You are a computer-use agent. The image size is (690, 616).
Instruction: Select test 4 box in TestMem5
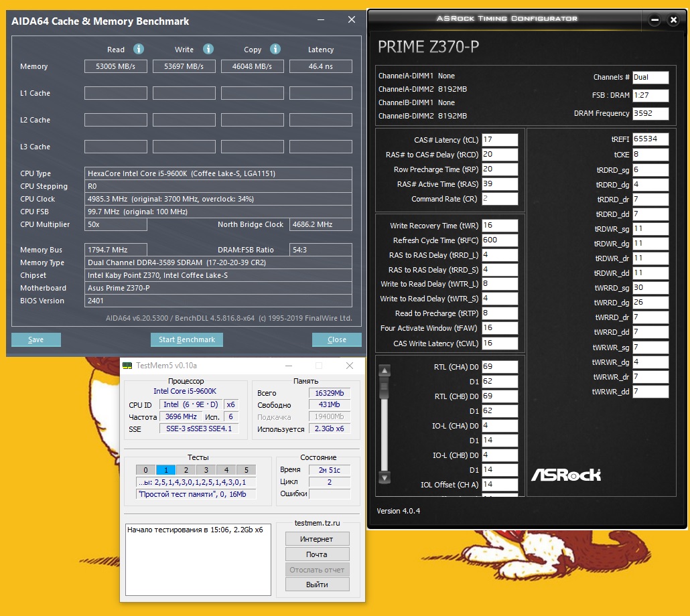(x=226, y=469)
